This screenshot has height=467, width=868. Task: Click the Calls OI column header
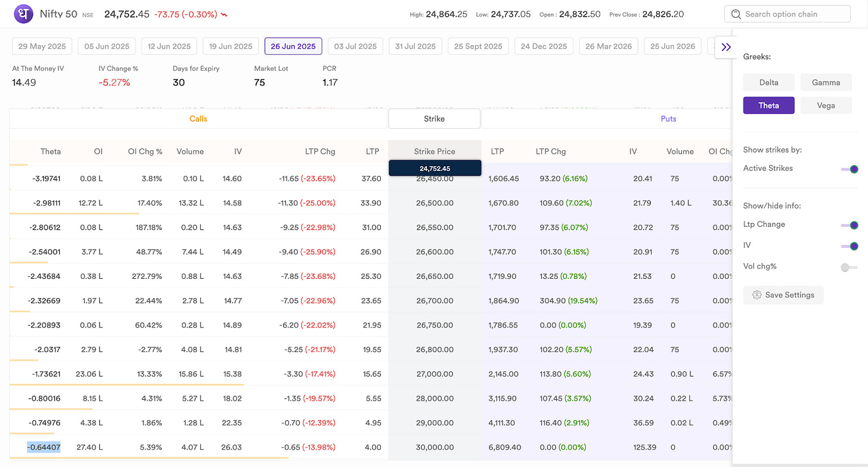coord(98,151)
